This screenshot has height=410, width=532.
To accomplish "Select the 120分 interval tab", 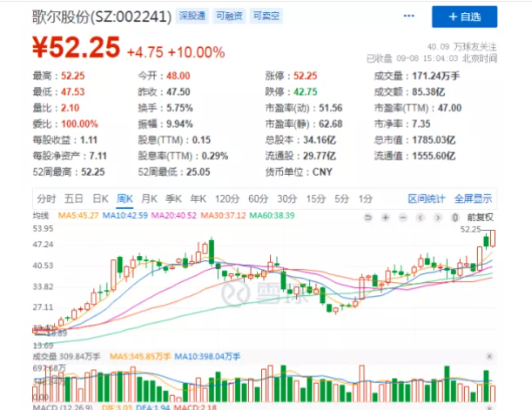I will (227, 198).
